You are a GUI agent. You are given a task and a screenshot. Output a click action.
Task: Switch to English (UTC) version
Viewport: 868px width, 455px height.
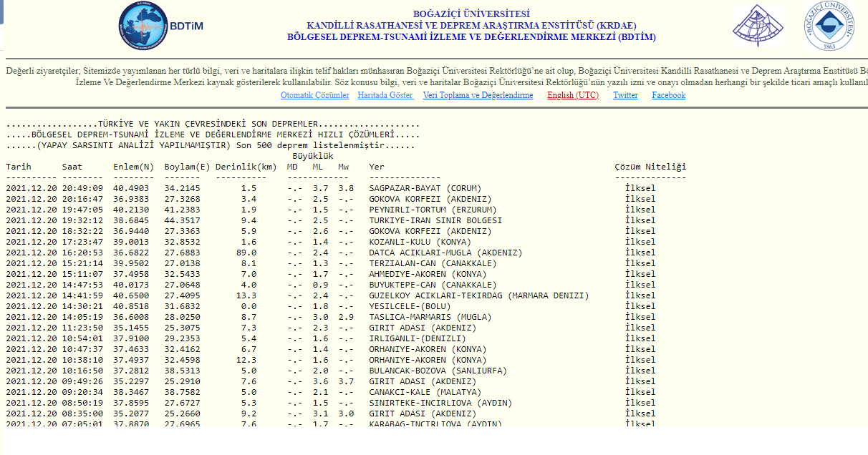point(572,95)
